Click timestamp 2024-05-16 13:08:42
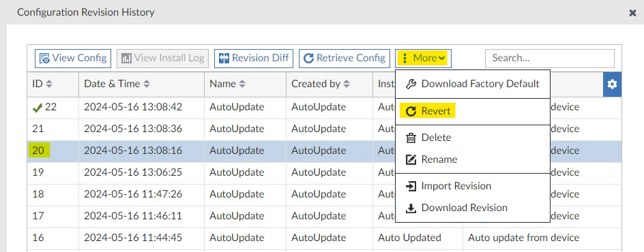The height and width of the screenshot is (252, 644). [133, 107]
